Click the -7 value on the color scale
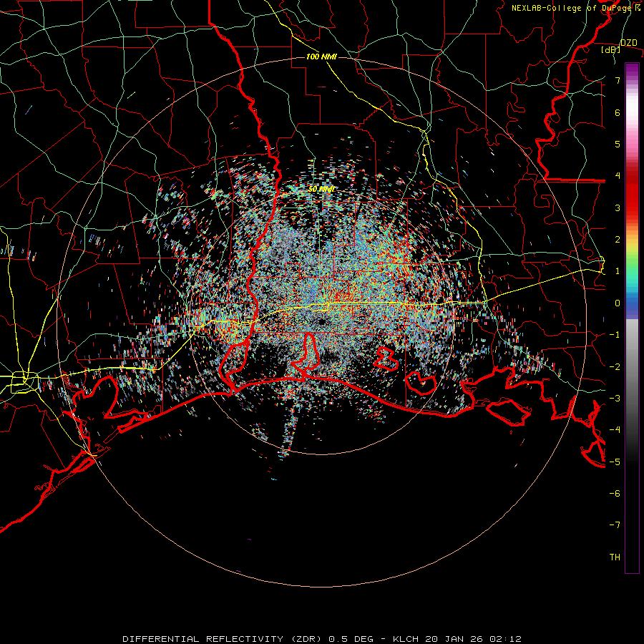Image resolution: width=644 pixels, height=644 pixels. click(x=615, y=525)
